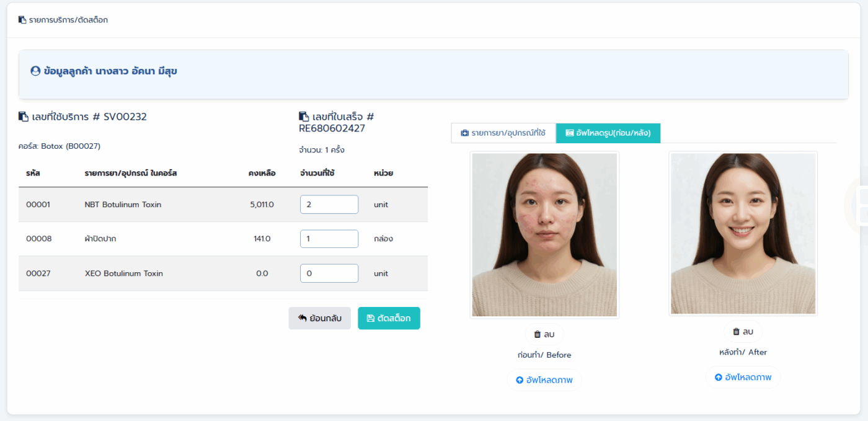Click the reply arrow icon on ย้อนกลับ

click(303, 318)
